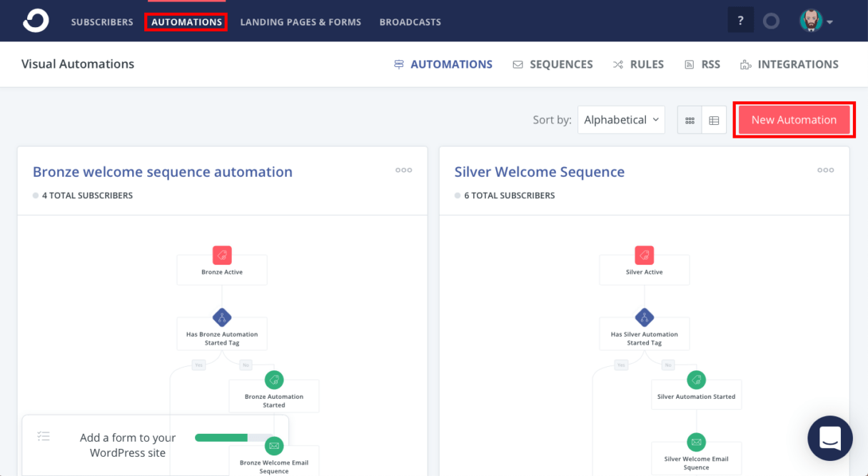Viewport: 868px width, 476px height.
Task: Click the 'Visual Automations' page heading
Action: [x=78, y=64]
